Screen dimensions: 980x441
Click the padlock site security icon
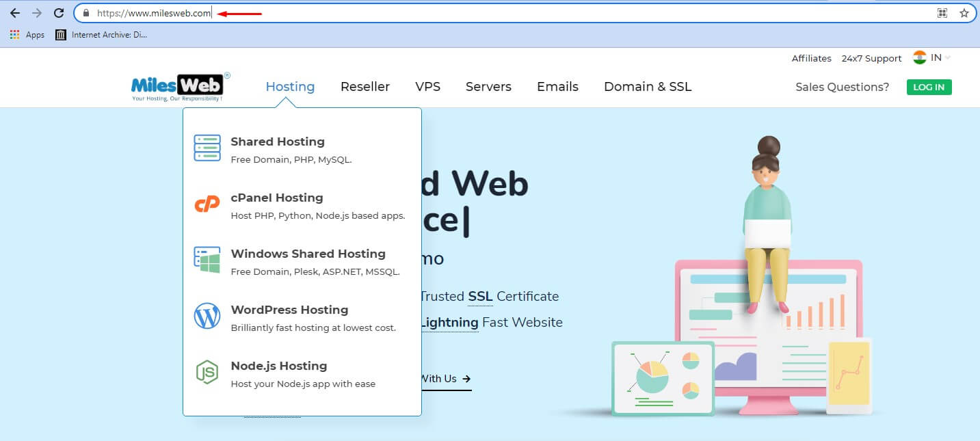[86, 13]
